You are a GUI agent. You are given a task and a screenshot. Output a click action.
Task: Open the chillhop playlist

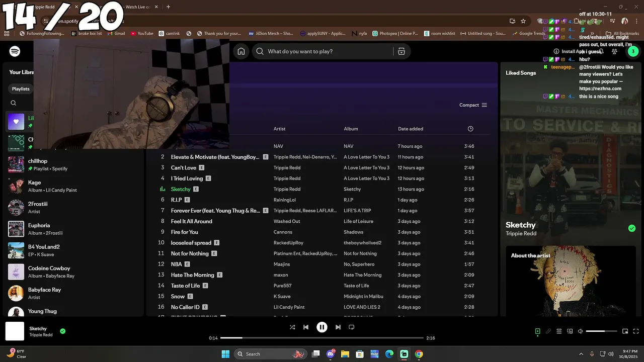(73, 164)
